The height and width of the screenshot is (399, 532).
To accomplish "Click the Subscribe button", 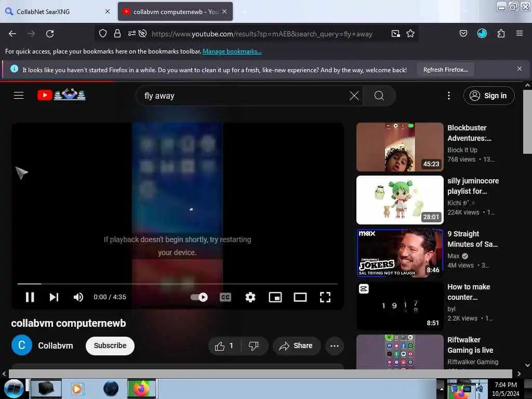I will point(110,345).
